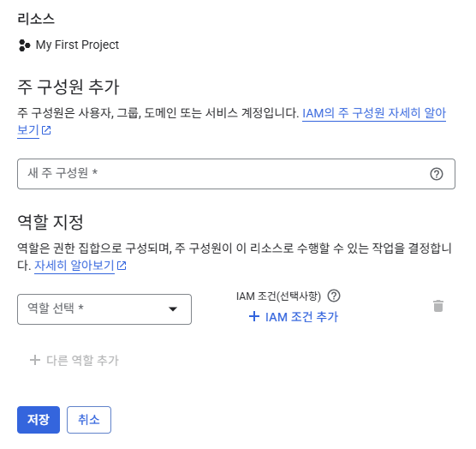
Task: Open the IAM의 주 구성원 자세히 알아보기 link
Action: tap(231, 122)
